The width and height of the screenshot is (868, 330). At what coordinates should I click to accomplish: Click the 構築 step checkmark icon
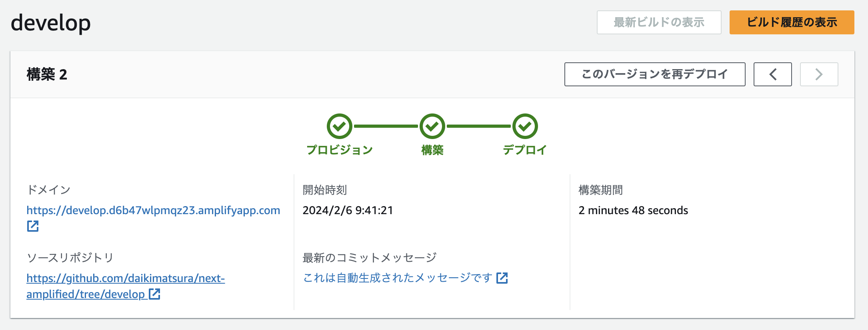click(432, 126)
